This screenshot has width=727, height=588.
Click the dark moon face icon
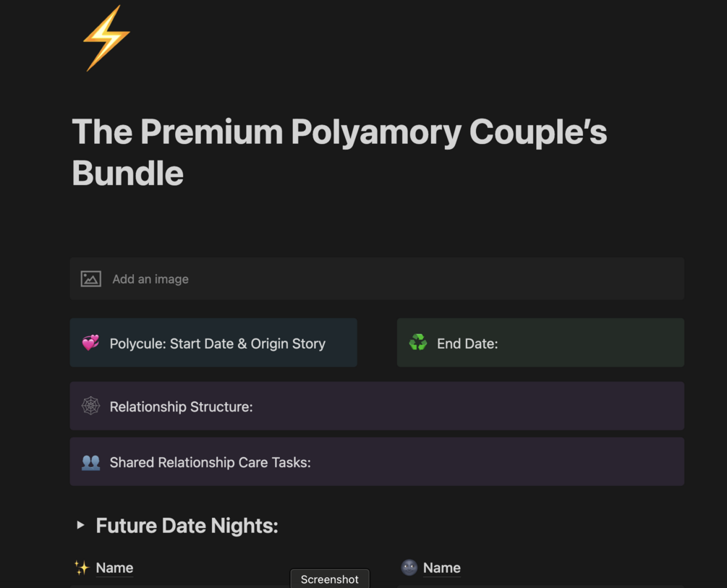(409, 568)
